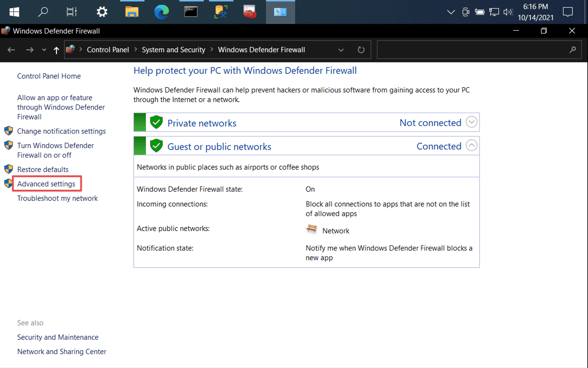
Task: Open Network and Sharing Center link
Action: coord(62,351)
